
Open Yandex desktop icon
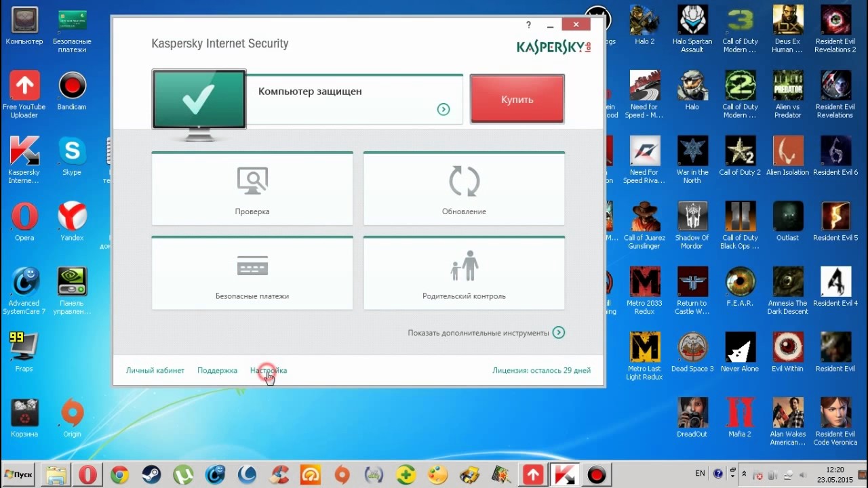pyautogui.click(x=72, y=222)
